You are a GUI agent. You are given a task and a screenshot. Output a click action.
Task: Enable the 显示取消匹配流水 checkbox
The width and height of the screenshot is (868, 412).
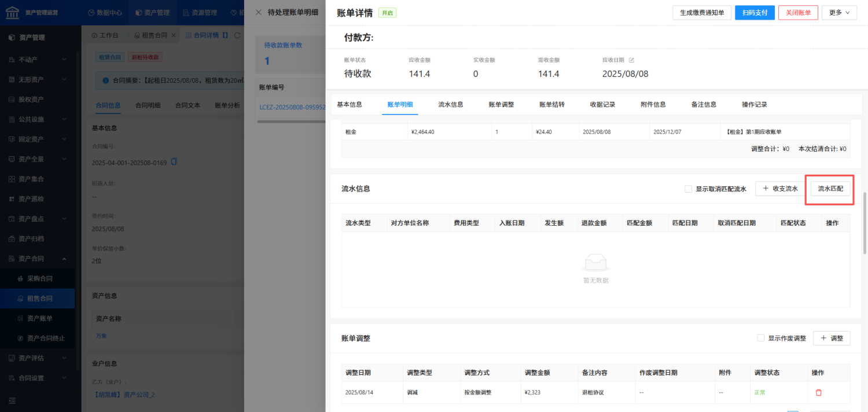click(x=688, y=189)
